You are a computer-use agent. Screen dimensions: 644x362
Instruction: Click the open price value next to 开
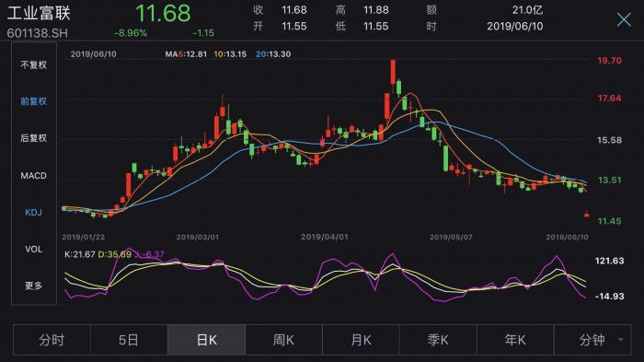point(294,27)
